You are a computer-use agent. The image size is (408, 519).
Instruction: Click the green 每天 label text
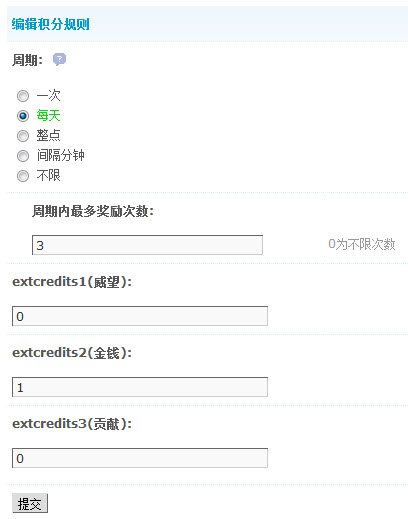coord(48,116)
